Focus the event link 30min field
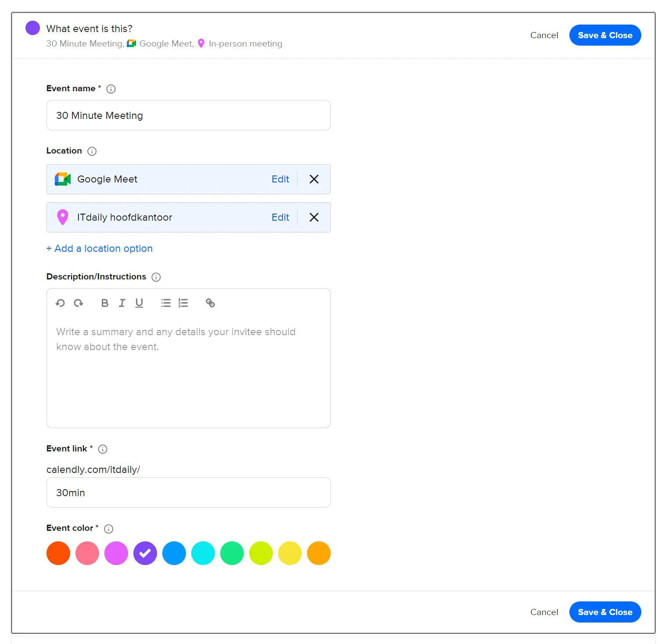 pos(189,493)
